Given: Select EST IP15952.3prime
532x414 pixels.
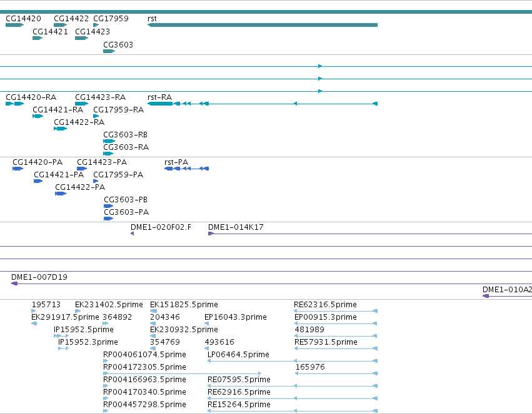Looking at the screenshot, I should click(x=88, y=343).
